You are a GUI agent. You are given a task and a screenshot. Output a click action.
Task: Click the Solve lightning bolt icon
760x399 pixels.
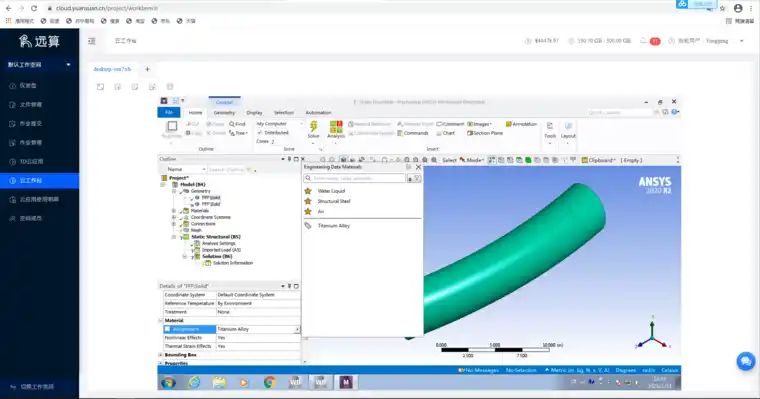click(x=314, y=127)
